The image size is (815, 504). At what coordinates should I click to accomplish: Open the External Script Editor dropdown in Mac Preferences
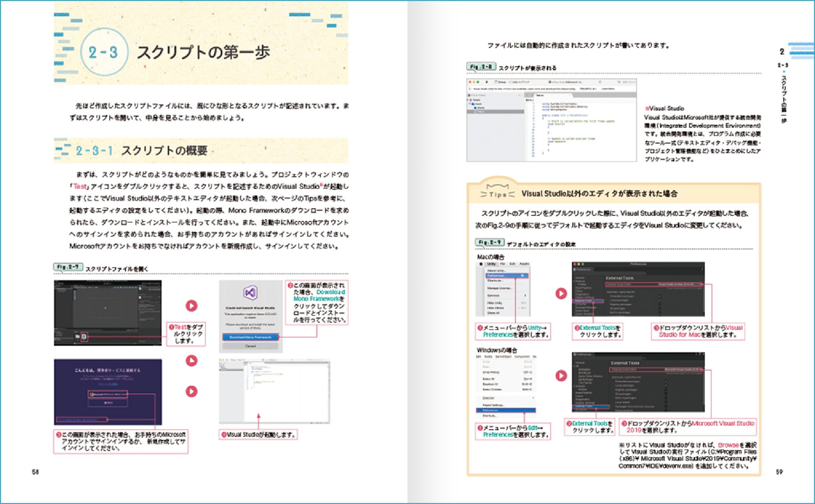(x=680, y=285)
